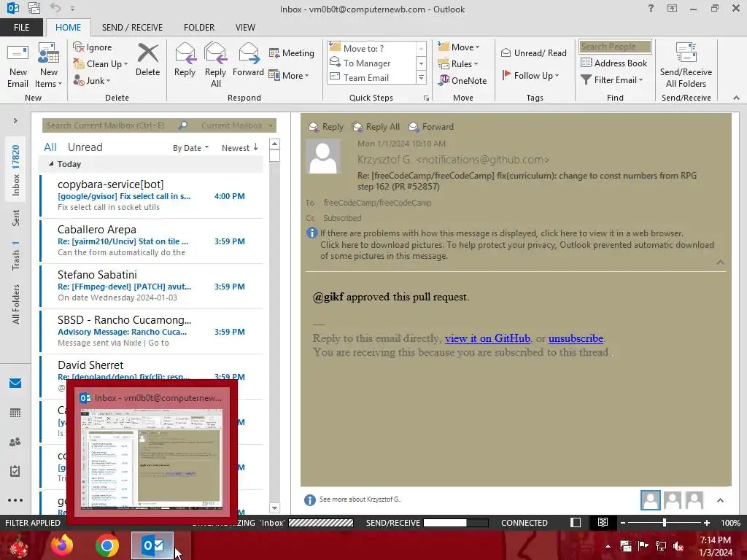The height and width of the screenshot is (560, 747).
Task: Open the FILE tab
Action: coord(21,28)
